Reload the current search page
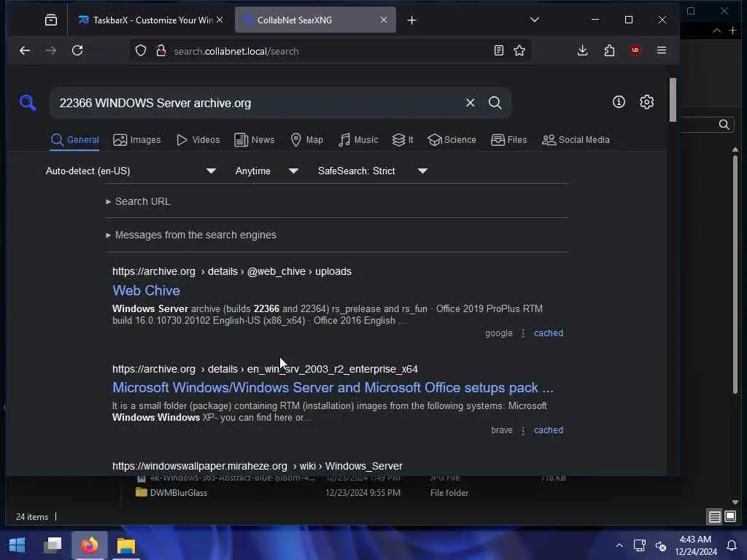The width and height of the screenshot is (747, 560). (77, 50)
